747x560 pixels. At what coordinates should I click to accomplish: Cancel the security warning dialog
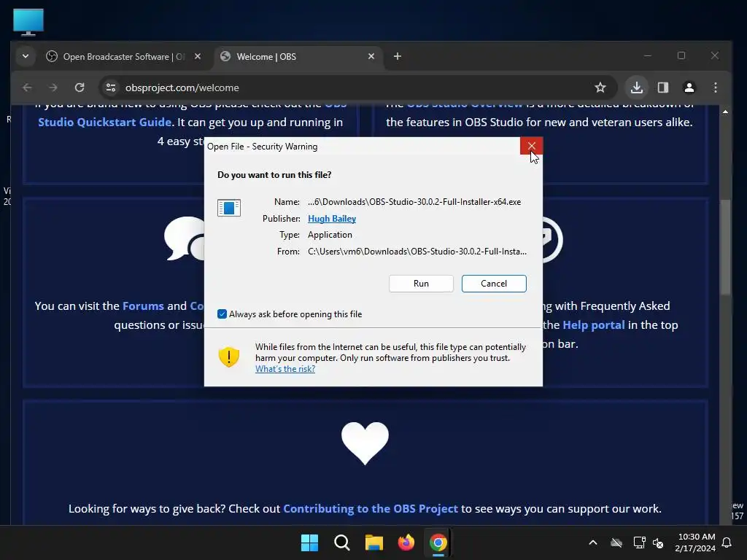click(x=494, y=284)
